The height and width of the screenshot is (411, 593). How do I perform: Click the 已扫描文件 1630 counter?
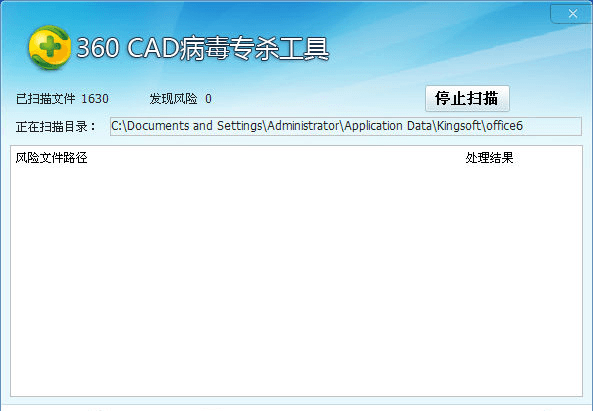pos(62,99)
